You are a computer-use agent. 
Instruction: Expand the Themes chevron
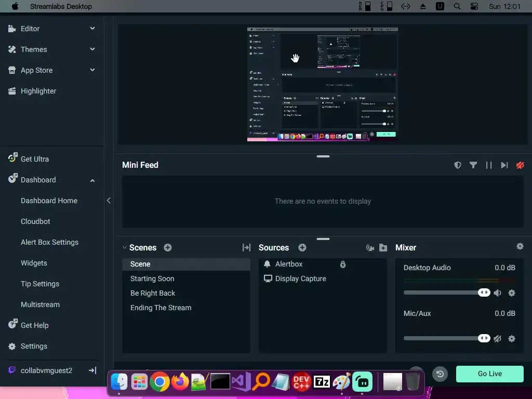[x=92, y=49]
